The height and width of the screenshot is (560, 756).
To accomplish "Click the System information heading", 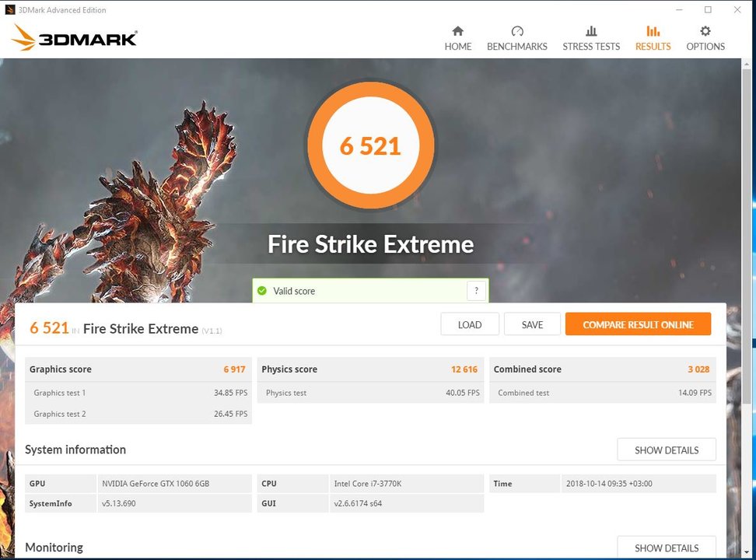I will [75, 450].
